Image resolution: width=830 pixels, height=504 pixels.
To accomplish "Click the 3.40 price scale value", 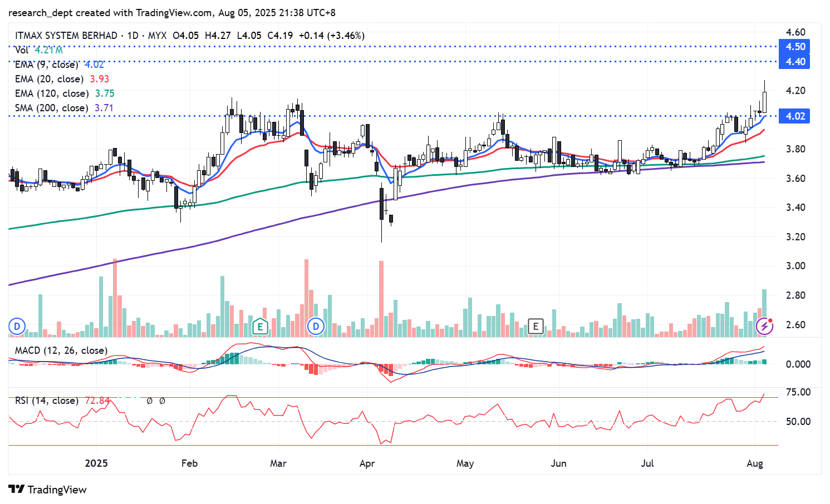I will [x=795, y=207].
